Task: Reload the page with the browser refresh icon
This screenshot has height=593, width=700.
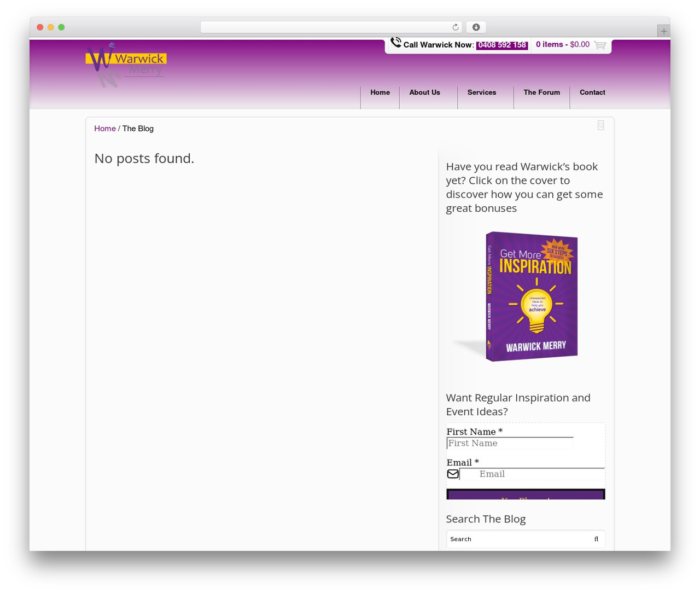Action: pyautogui.click(x=456, y=27)
